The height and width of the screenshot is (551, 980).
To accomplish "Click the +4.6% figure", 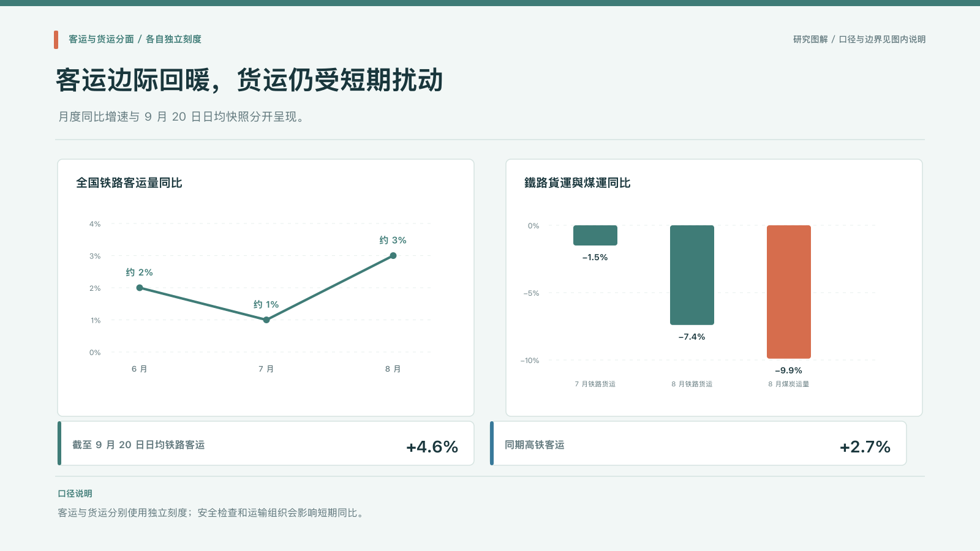I will point(432,446).
